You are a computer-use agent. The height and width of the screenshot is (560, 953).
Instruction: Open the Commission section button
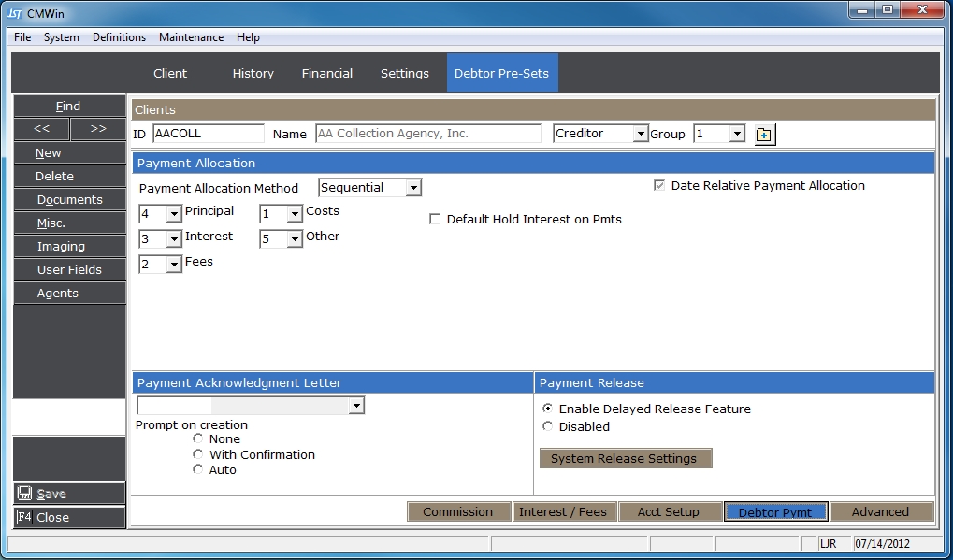[458, 511]
